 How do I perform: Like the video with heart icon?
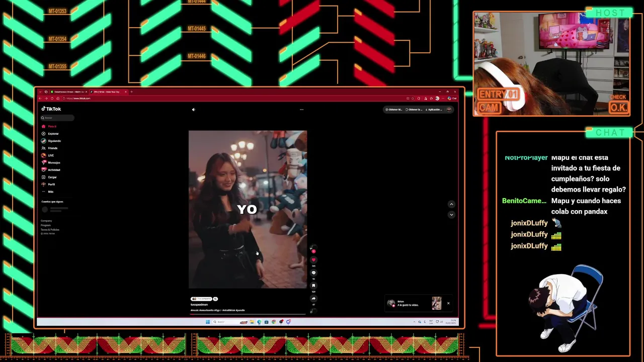tap(313, 260)
